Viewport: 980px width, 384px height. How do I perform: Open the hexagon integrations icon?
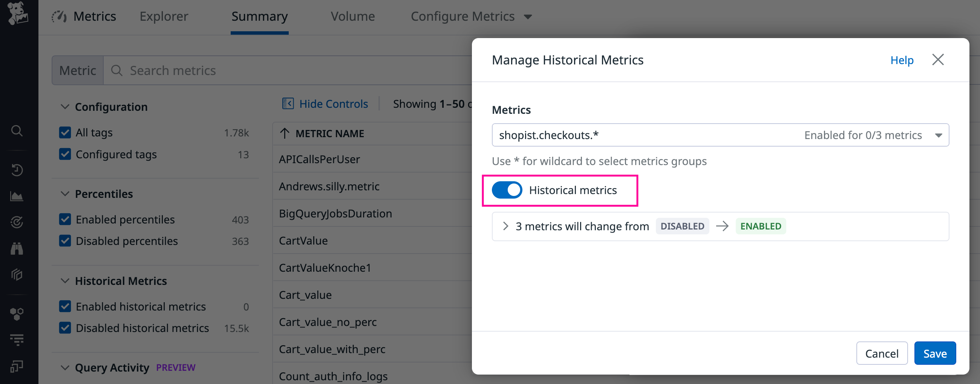click(17, 314)
